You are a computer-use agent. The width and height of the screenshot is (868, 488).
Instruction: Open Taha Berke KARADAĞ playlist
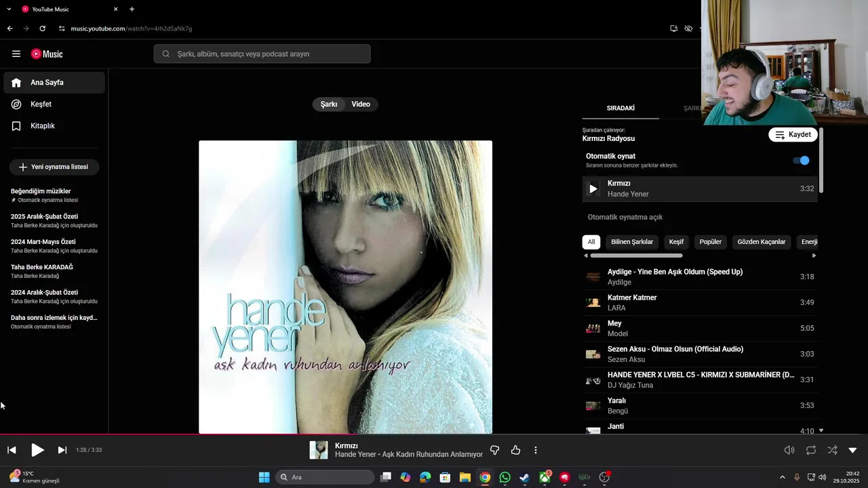(x=54, y=271)
